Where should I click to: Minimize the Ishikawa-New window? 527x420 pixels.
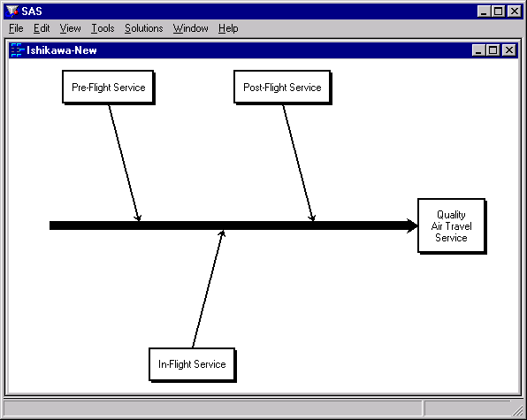(478, 50)
